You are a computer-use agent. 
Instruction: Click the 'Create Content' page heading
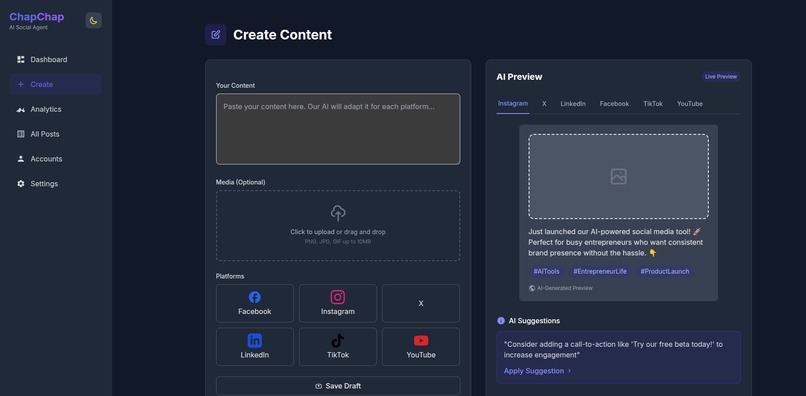click(x=282, y=34)
